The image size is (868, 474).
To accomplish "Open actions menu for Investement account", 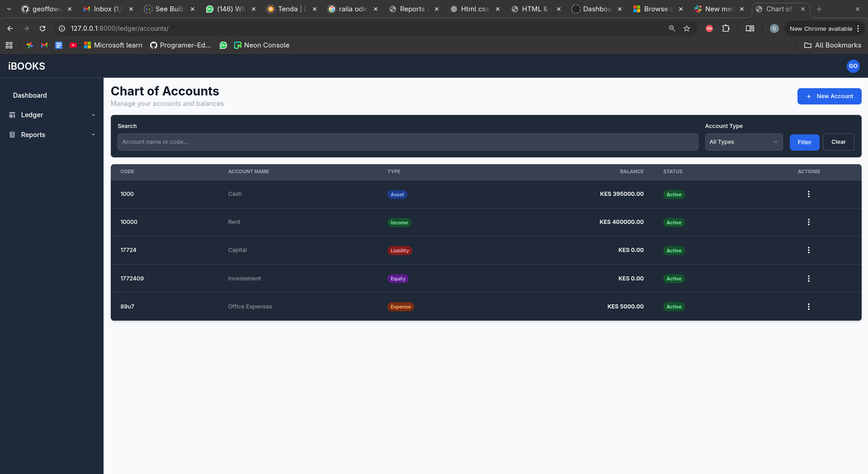I will pos(808,279).
